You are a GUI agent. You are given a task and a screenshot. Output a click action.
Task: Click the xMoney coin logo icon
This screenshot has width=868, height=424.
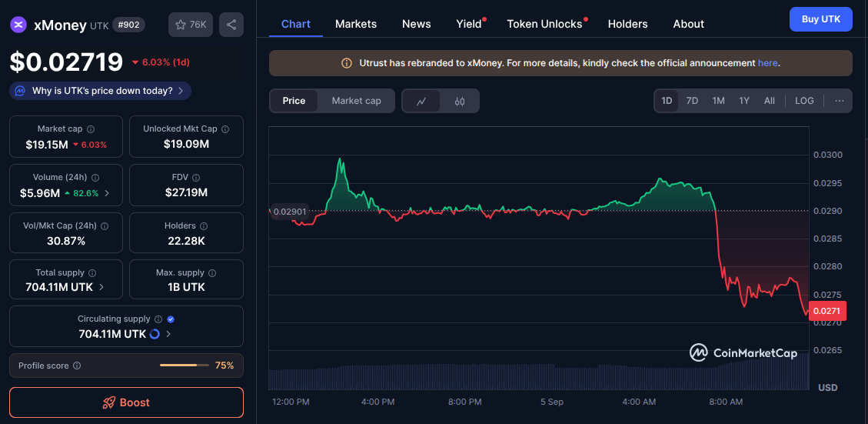pyautogui.click(x=18, y=25)
